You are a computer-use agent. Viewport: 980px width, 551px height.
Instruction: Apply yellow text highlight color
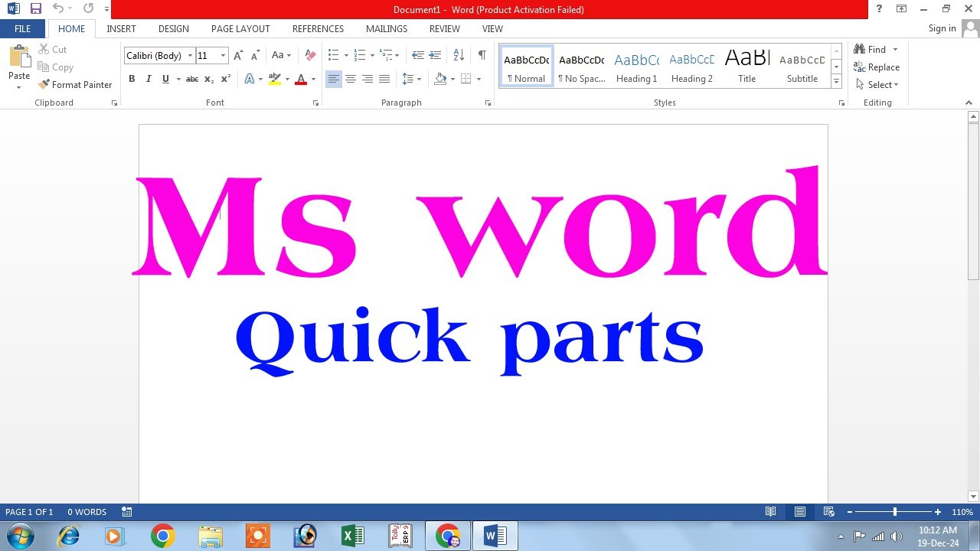pyautogui.click(x=274, y=79)
